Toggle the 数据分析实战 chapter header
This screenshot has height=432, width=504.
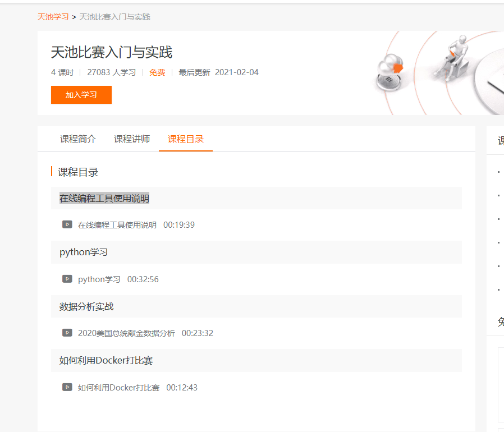tap(86, 306)
